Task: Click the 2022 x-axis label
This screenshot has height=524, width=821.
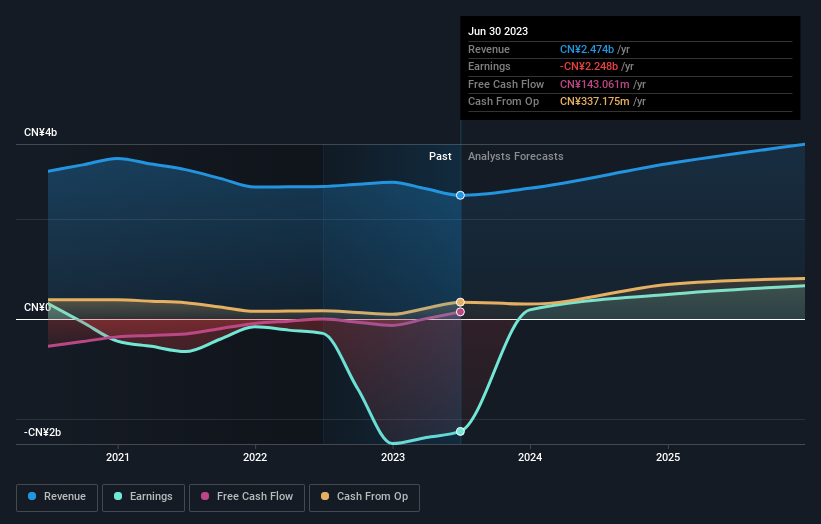Action: (x=255, y=457)
